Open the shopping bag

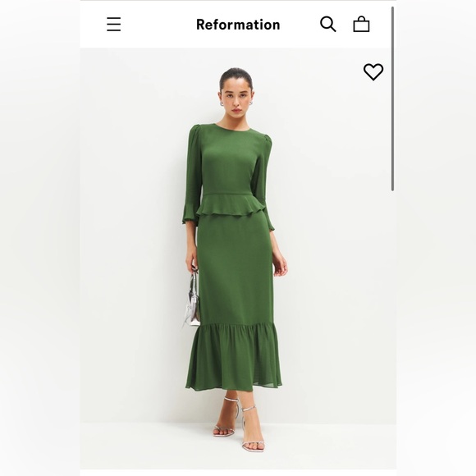(x=361, y=24)
